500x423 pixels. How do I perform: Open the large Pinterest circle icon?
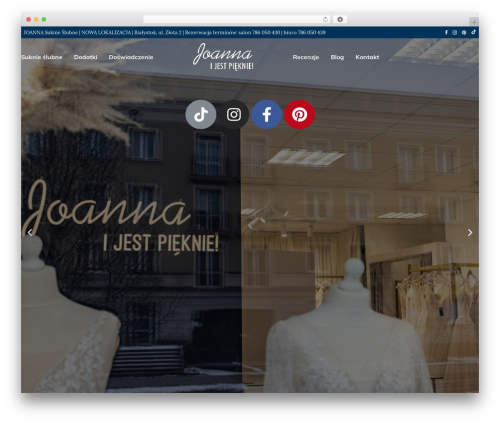pyautogui.click(x=299, y=114)
